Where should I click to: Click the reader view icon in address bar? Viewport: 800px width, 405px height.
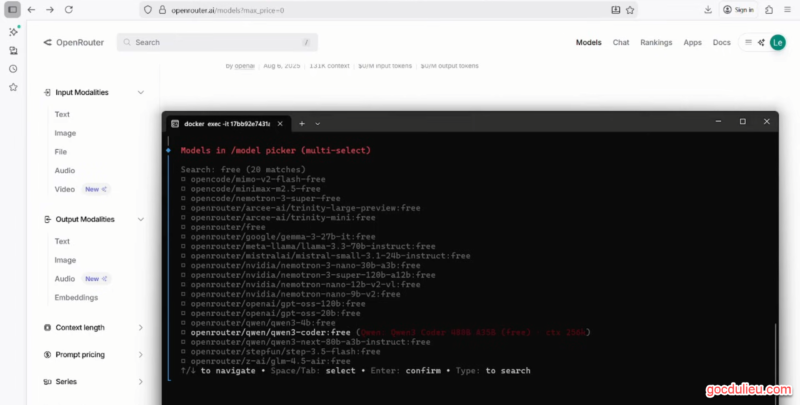click(615, 9)
